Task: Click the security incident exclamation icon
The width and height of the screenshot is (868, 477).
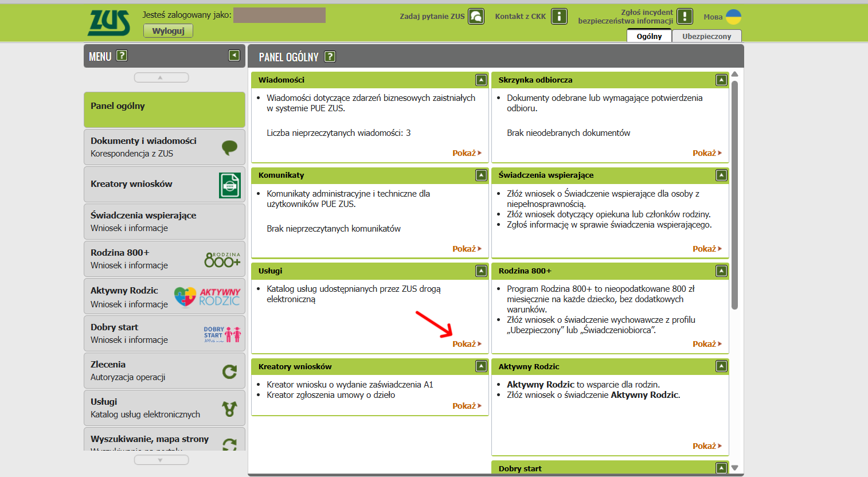Action: click(x=685, y=17)
